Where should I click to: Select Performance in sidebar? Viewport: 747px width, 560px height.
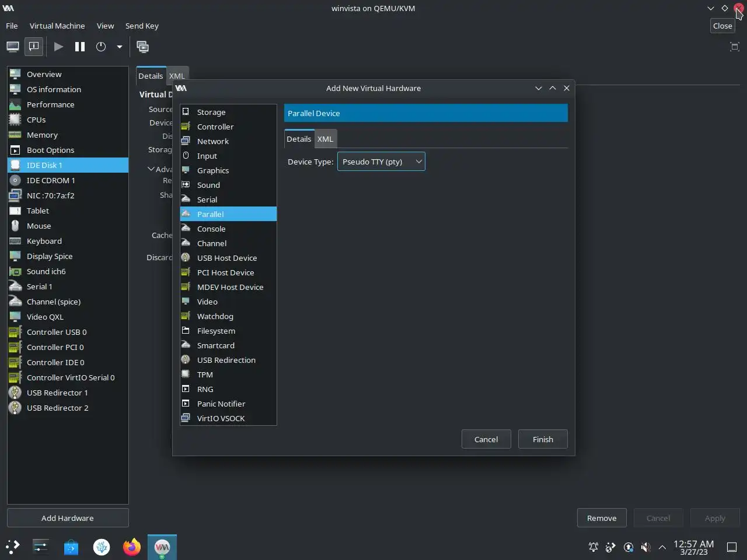68,104
